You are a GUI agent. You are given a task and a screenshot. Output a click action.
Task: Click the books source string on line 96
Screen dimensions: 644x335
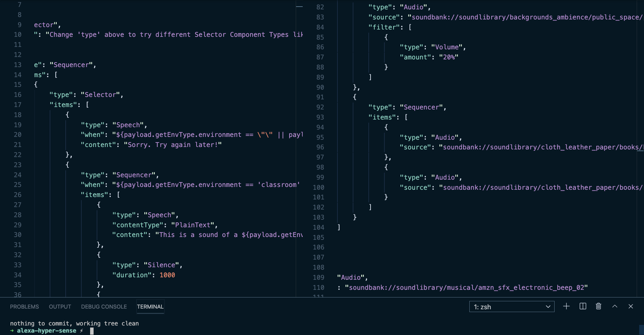[541, 147]
